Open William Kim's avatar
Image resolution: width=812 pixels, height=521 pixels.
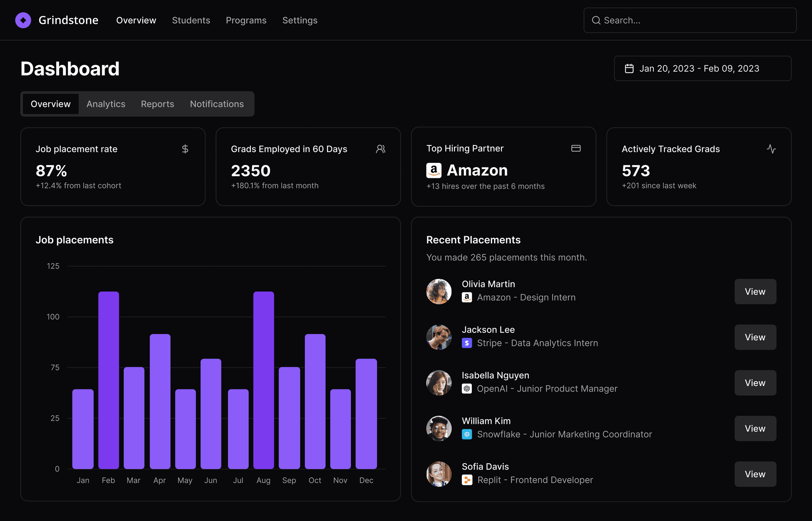[x=439, y=428]
